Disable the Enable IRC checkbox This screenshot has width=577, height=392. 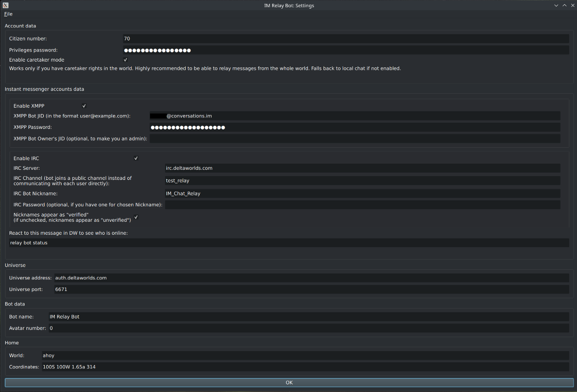tap(136, 158)
